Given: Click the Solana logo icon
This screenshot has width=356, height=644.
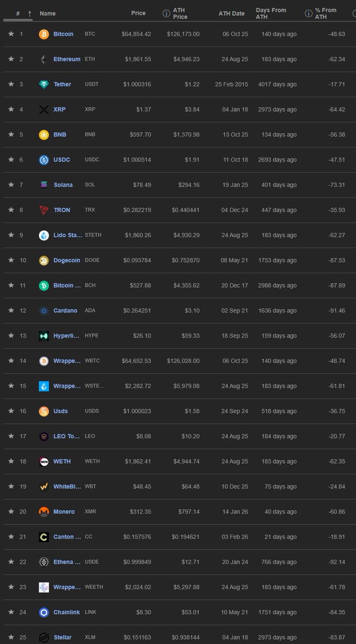Looking at the screenshot, I should pos(44,185).
